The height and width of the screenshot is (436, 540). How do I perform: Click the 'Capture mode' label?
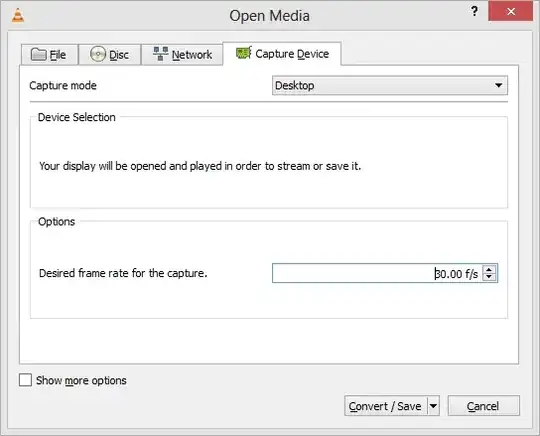pyautogui.click(x=63, y=85)
